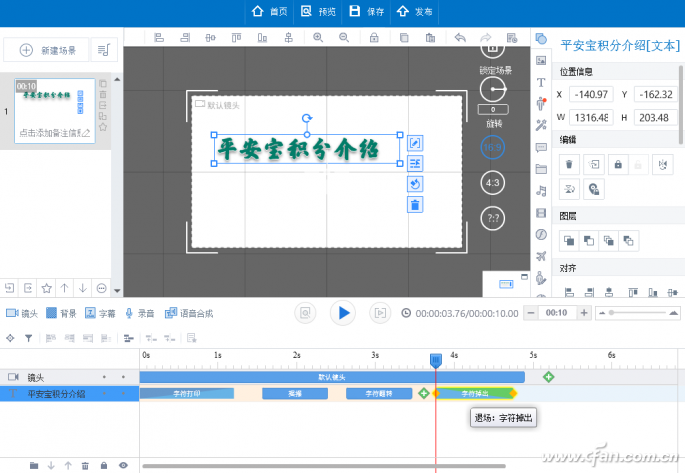This screenshot has height=473, width=685.
Task: Play the animation with the play button
Action: pyautogui.click(x=343, y=313)
